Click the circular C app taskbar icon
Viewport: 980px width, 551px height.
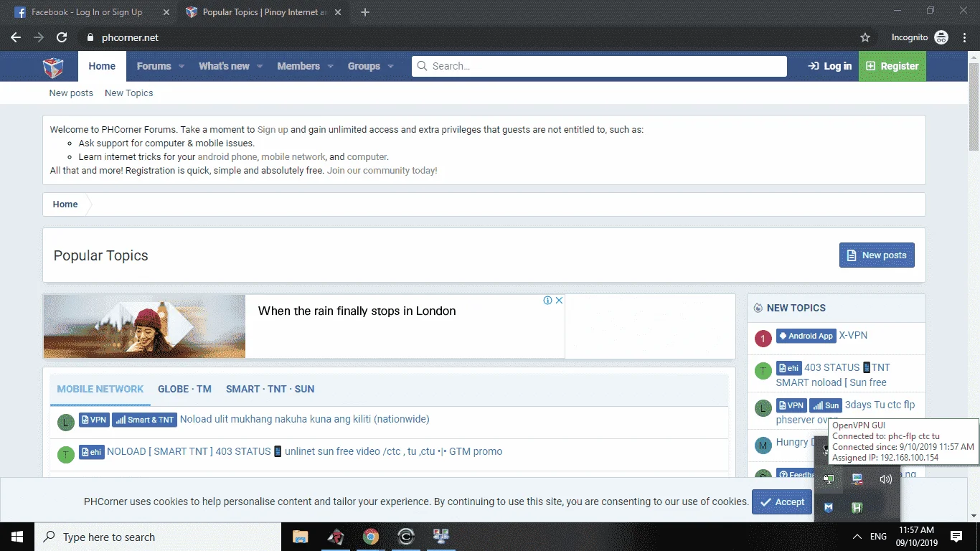pyautogui.click(x=405, y=537)
